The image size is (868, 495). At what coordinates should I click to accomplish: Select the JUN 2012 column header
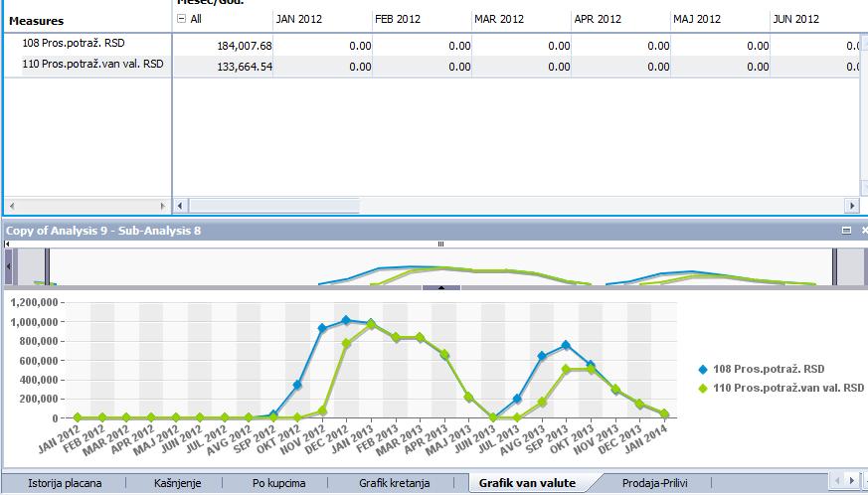pyautogui.click(x=795, y=19)
